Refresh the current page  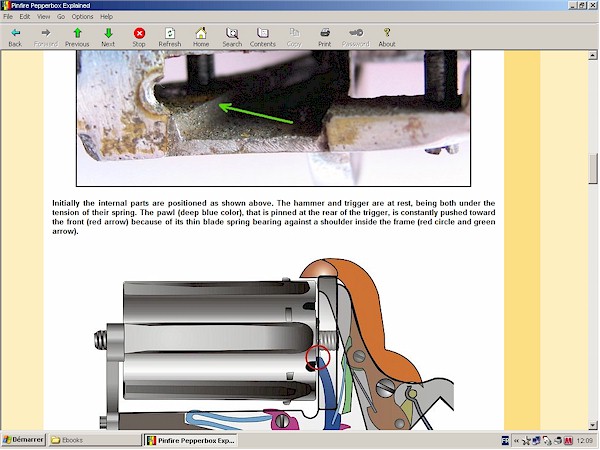pos(170,37)
